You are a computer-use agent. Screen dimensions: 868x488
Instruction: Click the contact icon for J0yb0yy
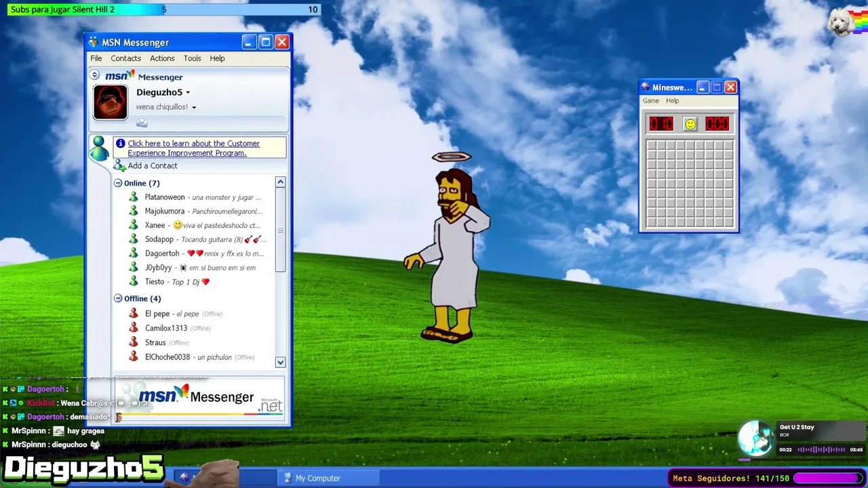click(x=134, y=268)
